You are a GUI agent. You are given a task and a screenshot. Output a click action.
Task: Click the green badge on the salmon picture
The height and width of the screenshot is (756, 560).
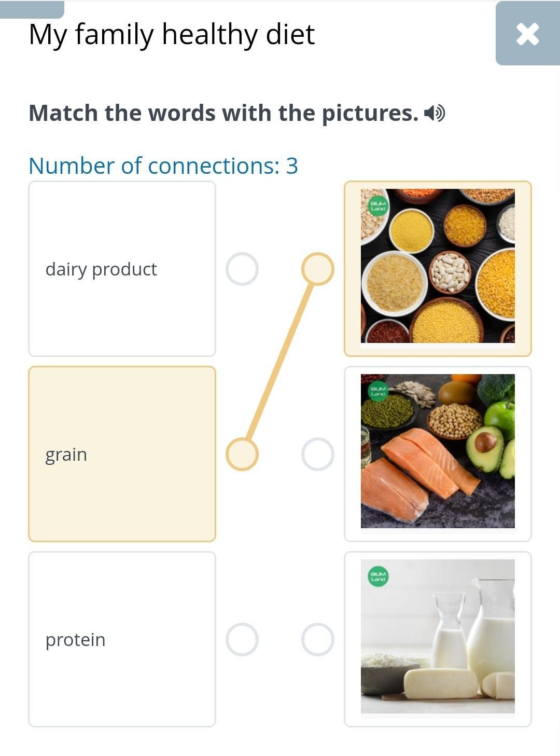click(x=378, y=391)
